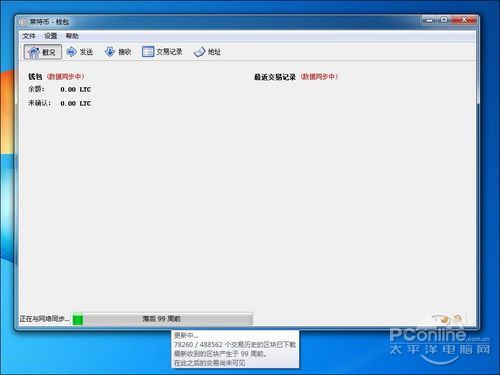Image resolution: width=500 pixels, height=375 pixels.
Task: Click the 最近交易记录 heading
Action: tap(275, 77)
